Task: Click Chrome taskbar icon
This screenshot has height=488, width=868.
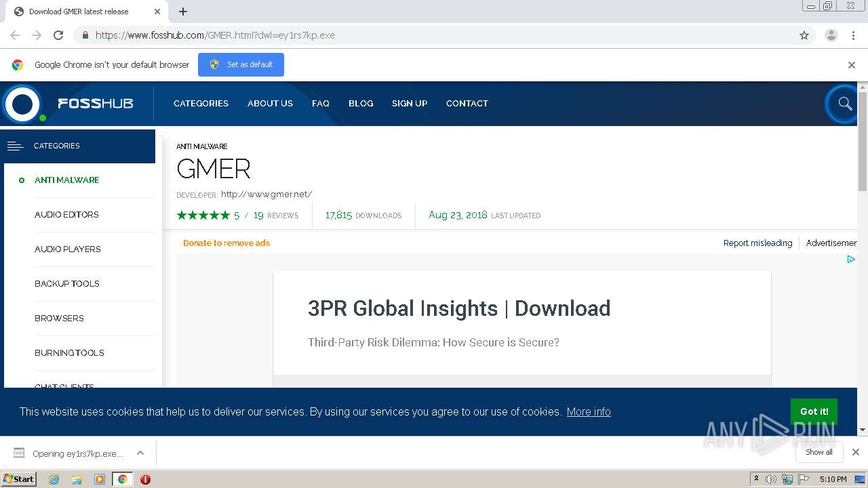Action: [122, 479]
